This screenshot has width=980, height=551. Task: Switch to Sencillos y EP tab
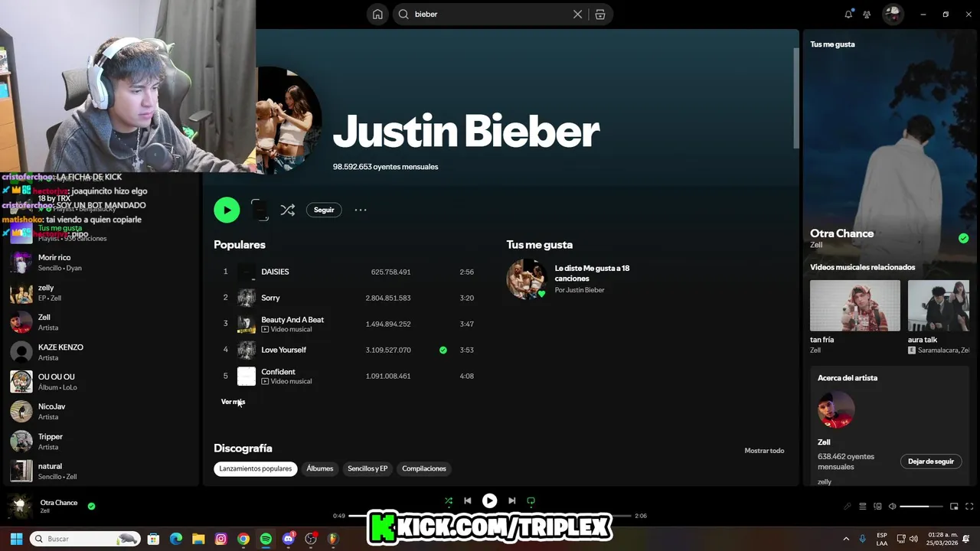tap(367, 468)
